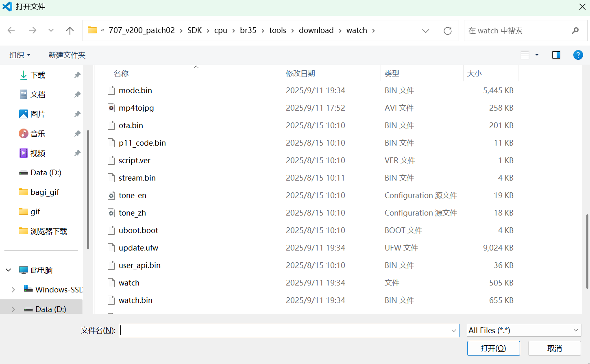The width and height of the screenshot is (590, 364).
Task: Open 音乐 in the sidebar
Action: click(x=38, y=134)
